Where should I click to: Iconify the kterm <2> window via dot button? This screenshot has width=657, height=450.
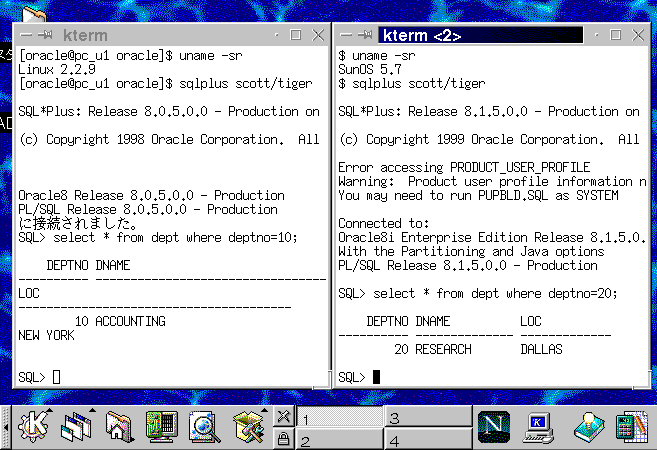[597, 35]
